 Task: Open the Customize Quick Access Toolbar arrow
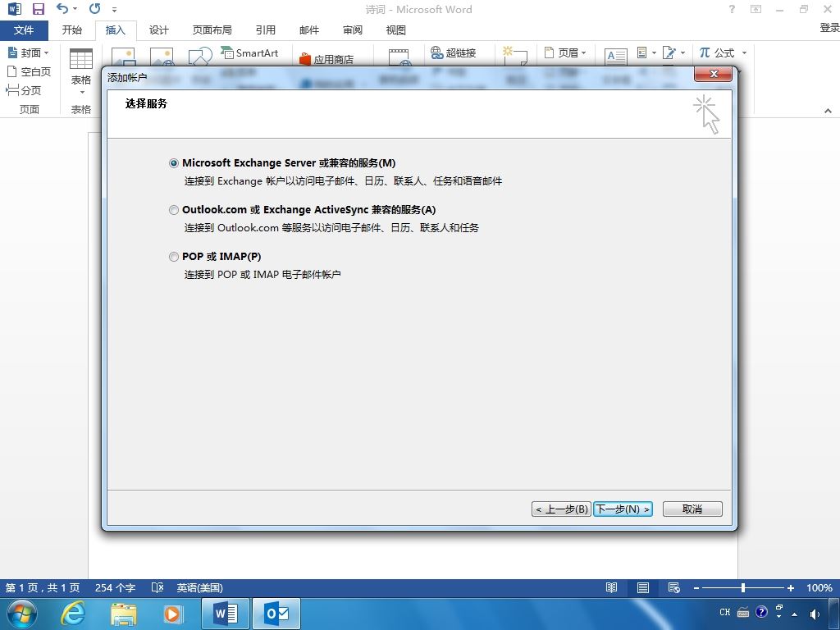114,10
